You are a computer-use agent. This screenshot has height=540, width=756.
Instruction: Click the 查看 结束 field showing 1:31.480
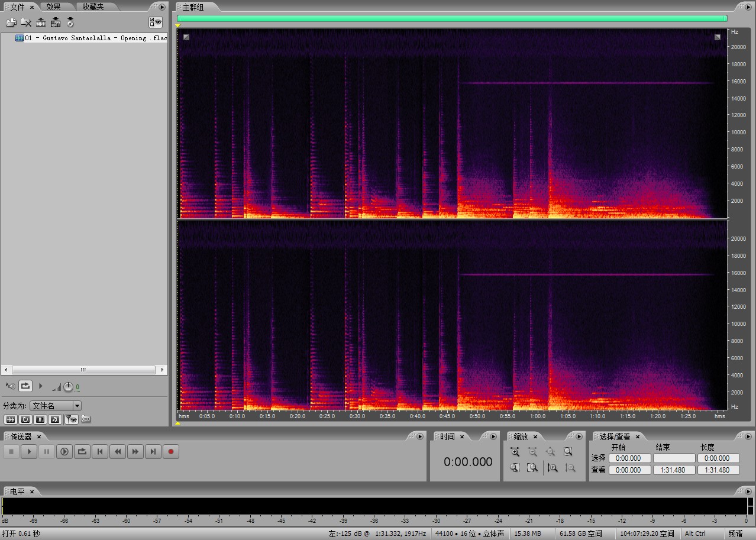point(674,470)
